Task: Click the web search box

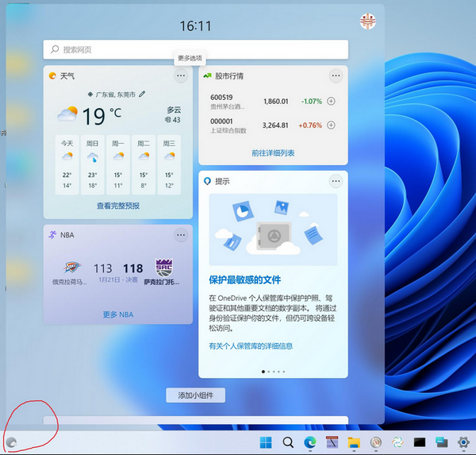Action: click(196, 49)
